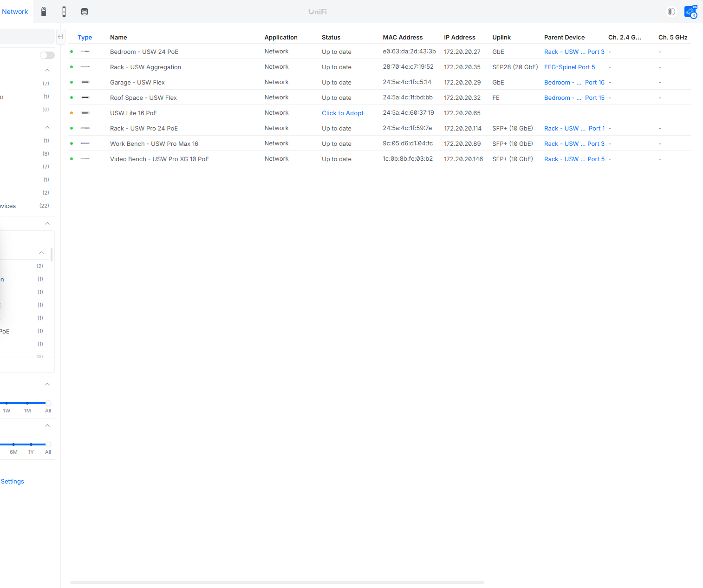Set the time slider to 1W
Viewport: 703px width, 588px height.
pyautogui.click(x=7, y=403)
